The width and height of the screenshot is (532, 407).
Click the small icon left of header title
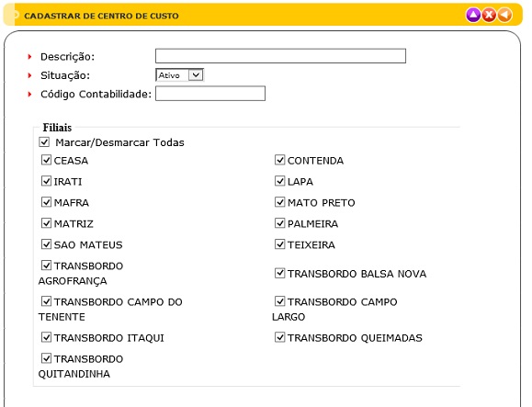(x=16, y=15)
